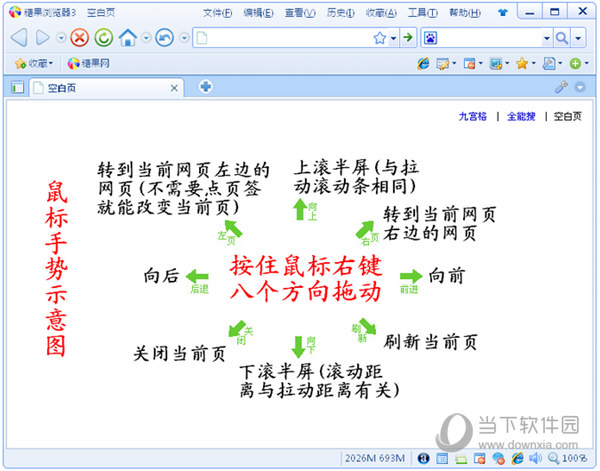The height and width of the screenshot is (471, 600).
Task: Open the dropdown arrow right of the search magnifier
Action: coord(578,38)
